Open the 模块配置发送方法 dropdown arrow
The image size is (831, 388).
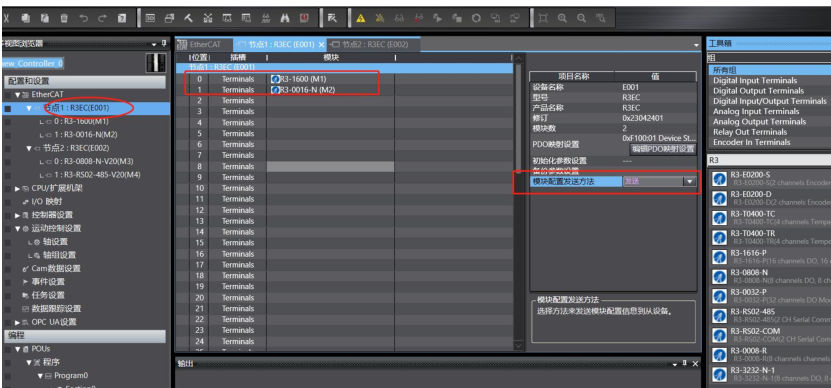689,181
